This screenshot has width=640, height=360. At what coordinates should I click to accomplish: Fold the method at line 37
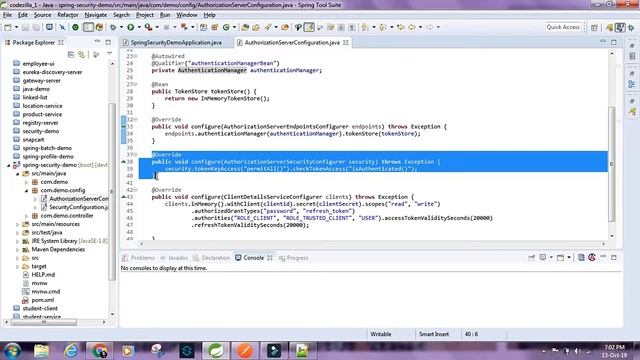136,155
